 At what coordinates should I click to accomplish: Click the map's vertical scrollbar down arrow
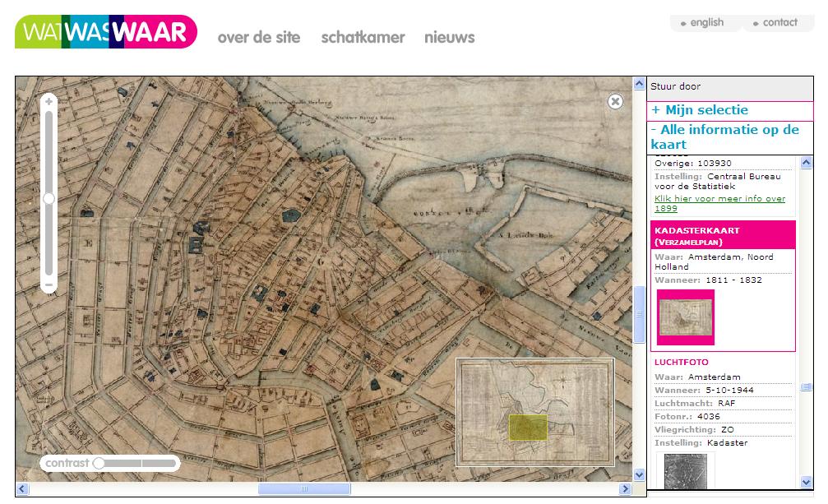point(639,475)
